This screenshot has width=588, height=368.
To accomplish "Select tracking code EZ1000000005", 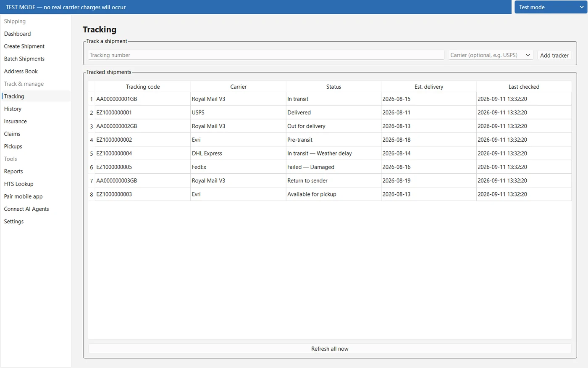I will point(143,167).
